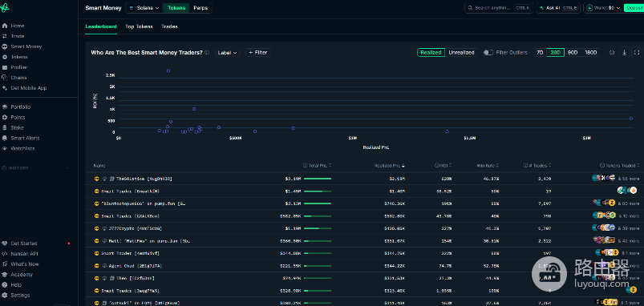Viewport: 644px width, 306px height.
Task: Switch to Tokens mode in the header
Action: [x=176, y=8]
